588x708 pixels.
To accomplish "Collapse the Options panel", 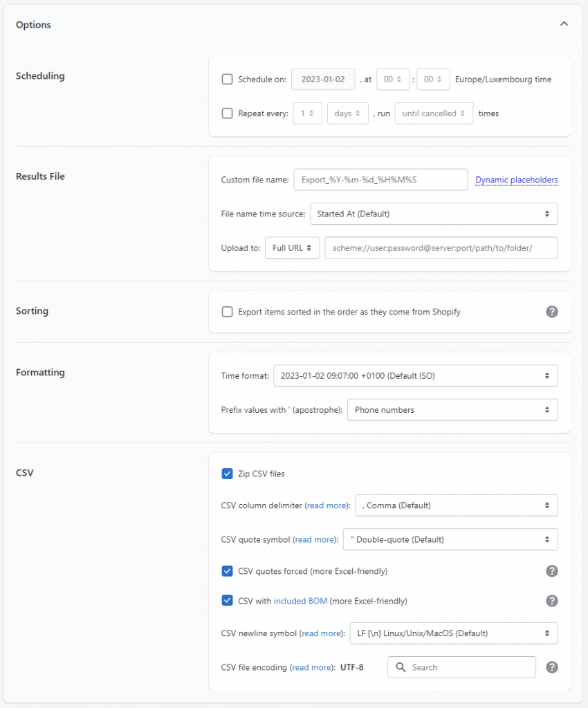I will 564,23.
